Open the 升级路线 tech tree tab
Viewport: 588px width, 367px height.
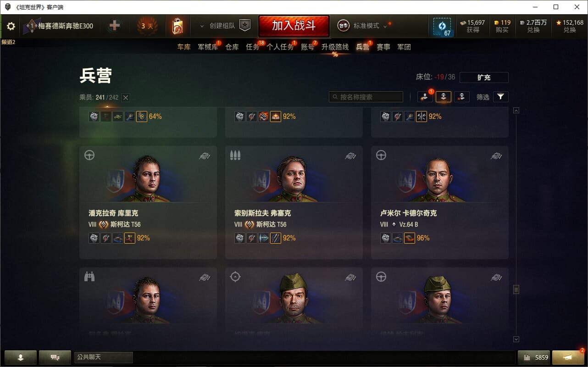pos(335,47)
